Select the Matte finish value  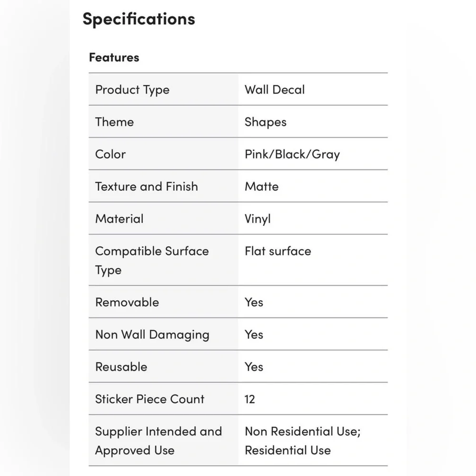click(x=262, y=187)
